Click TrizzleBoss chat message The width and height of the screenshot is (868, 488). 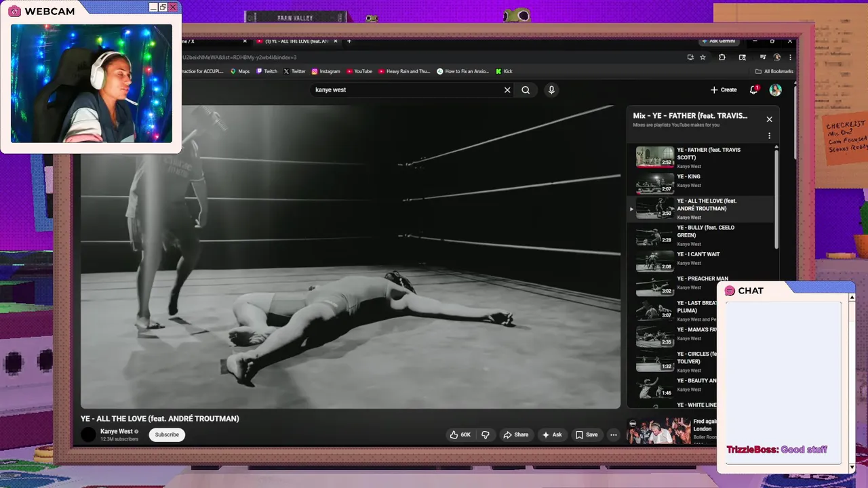tap(776, 449)
